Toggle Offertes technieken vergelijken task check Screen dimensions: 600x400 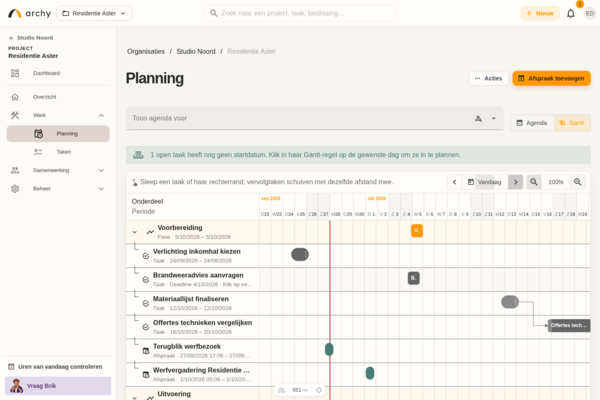pyautogui.click(x=146, y=327)
